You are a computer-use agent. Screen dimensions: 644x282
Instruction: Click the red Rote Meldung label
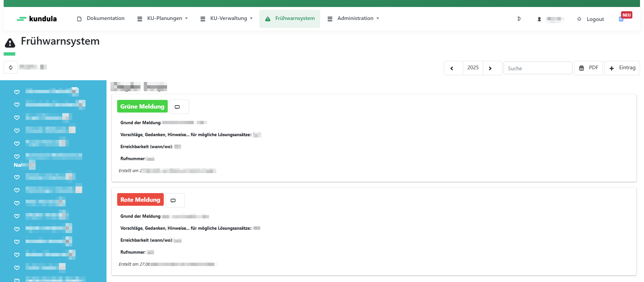pyautogui.click(x=140, y=200)
